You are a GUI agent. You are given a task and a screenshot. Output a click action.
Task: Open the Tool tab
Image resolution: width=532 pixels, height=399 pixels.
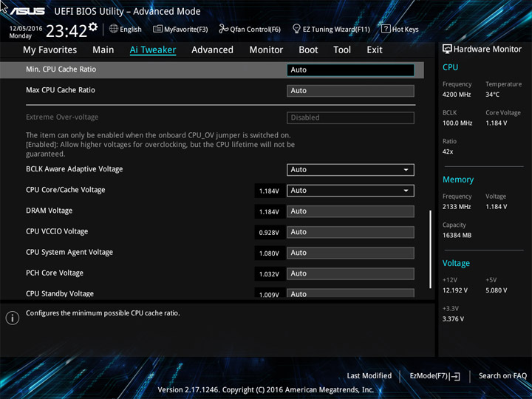342,50
